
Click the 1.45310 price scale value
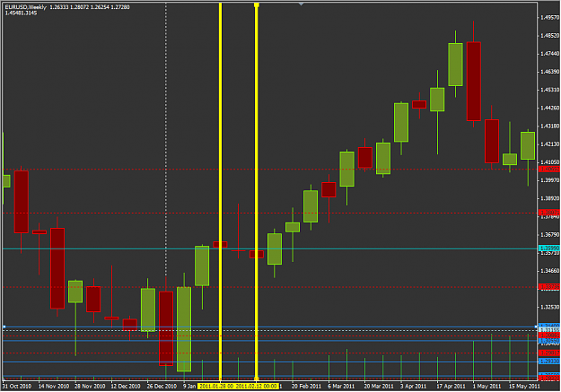click(x=550, y=90)
